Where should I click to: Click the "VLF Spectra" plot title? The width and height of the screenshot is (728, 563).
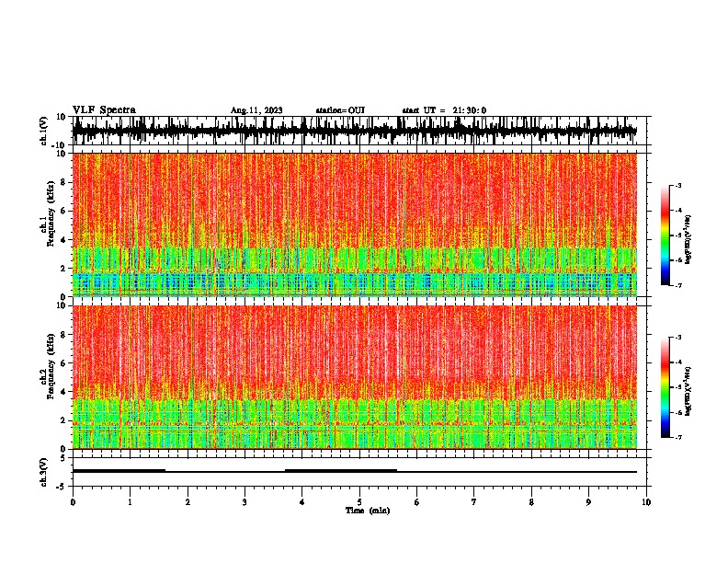click(104, 110)
